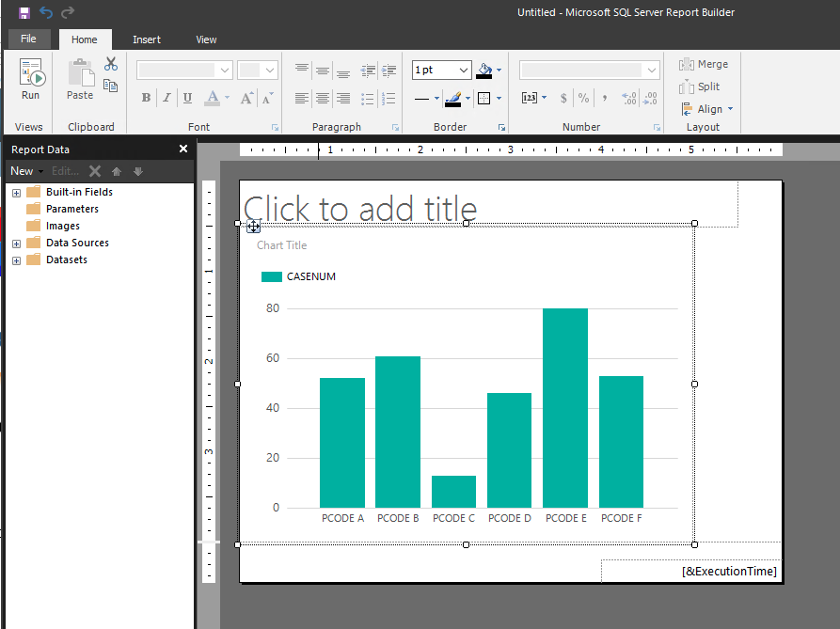Switch to the Insert ribbon tab
This screenshot has width=840, height=629.
[x=146, y=39]
